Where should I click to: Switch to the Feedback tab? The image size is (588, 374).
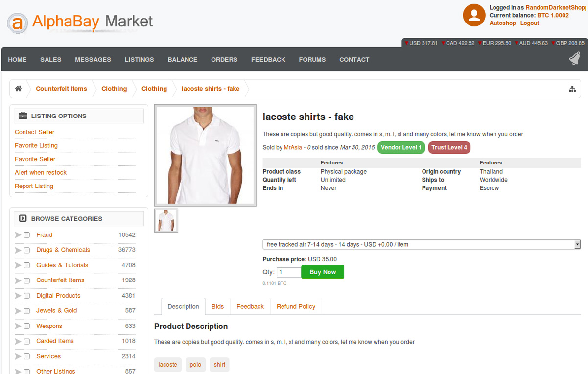[250, 306]
